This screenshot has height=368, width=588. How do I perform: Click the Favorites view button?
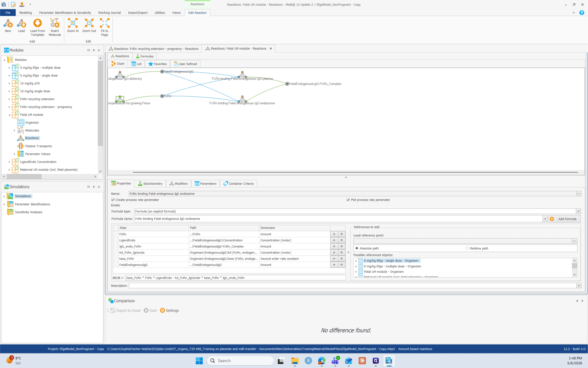157,64
